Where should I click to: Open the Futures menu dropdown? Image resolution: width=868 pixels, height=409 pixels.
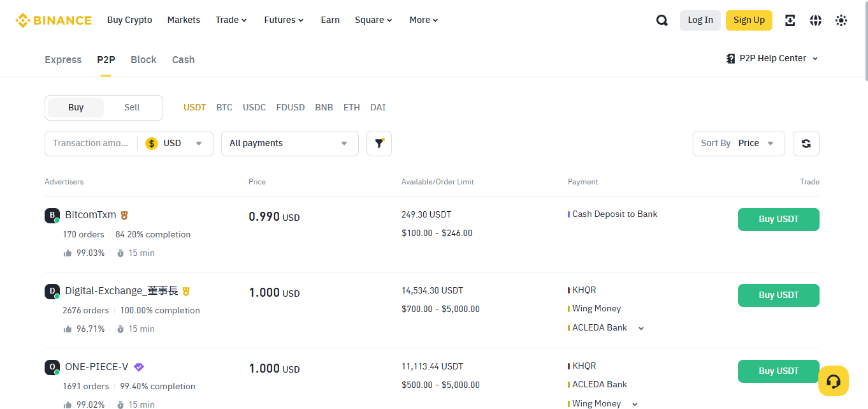(x=284, y=20)
